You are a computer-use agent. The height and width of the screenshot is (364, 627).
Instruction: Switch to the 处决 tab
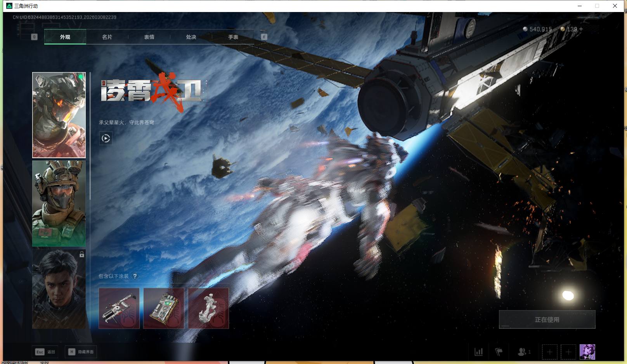pos(191,37)
